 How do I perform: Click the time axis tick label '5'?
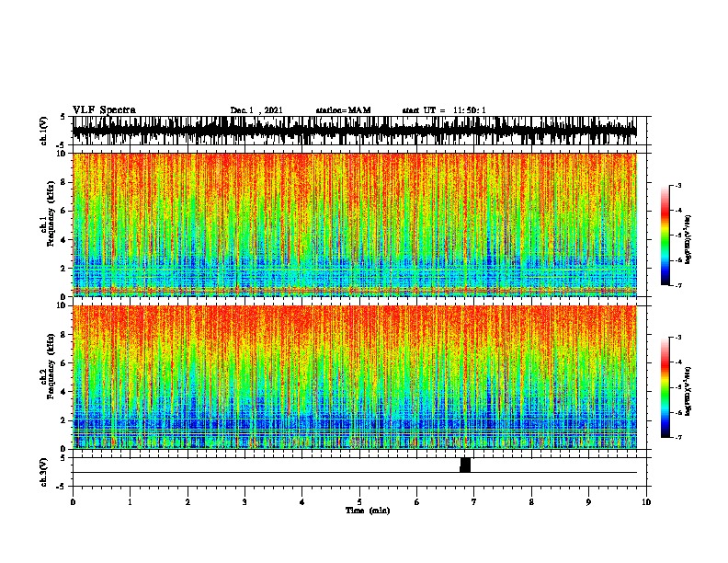(x=359, y=502)
